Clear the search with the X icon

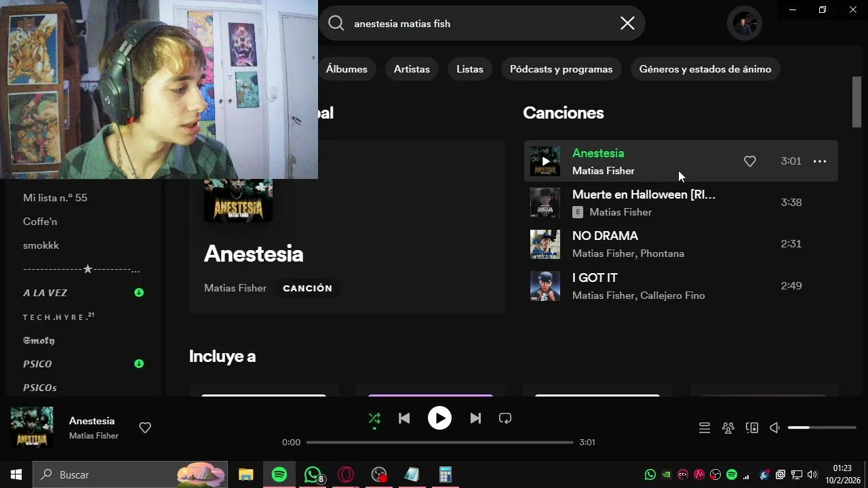coord(627,24)
